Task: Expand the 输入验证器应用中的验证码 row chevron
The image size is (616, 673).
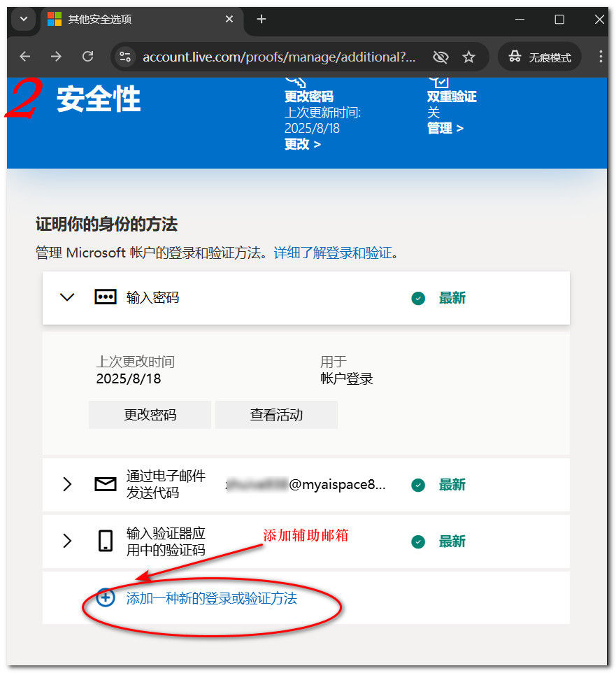Action: click(67, 541)
